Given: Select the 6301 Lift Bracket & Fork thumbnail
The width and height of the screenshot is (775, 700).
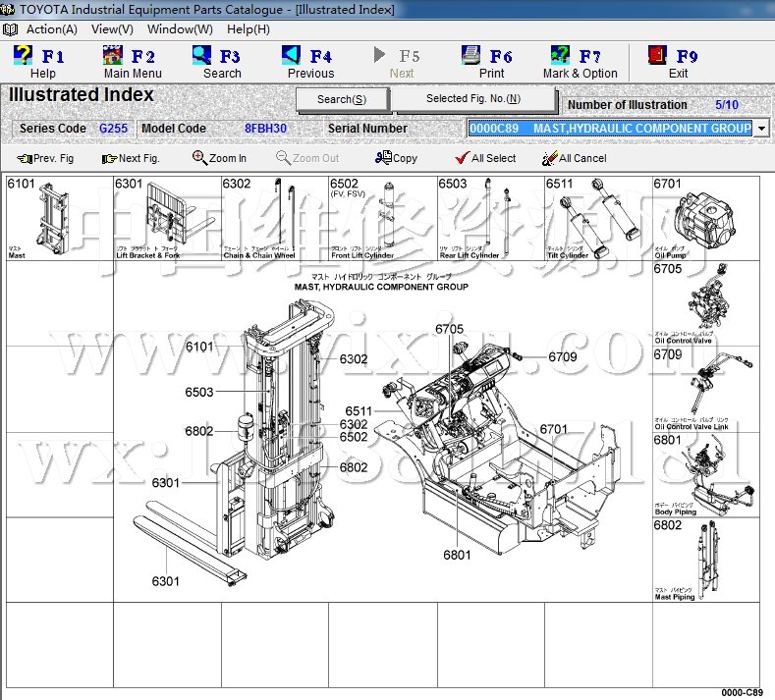Looking at the screenshot, I should 166,218.
